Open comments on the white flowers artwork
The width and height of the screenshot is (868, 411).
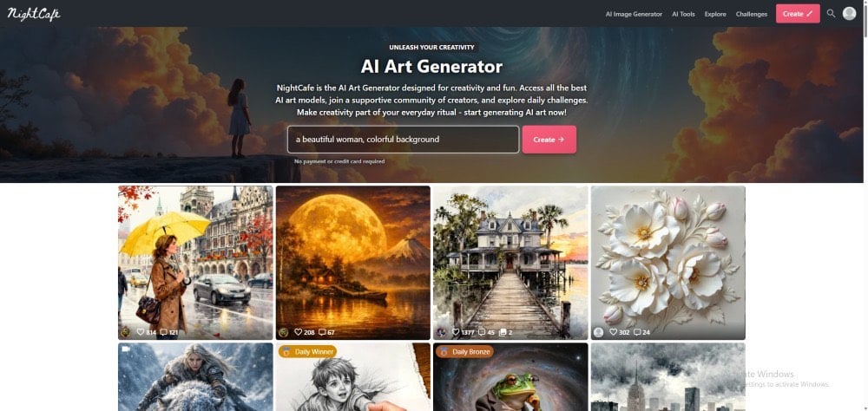(637, 332)
